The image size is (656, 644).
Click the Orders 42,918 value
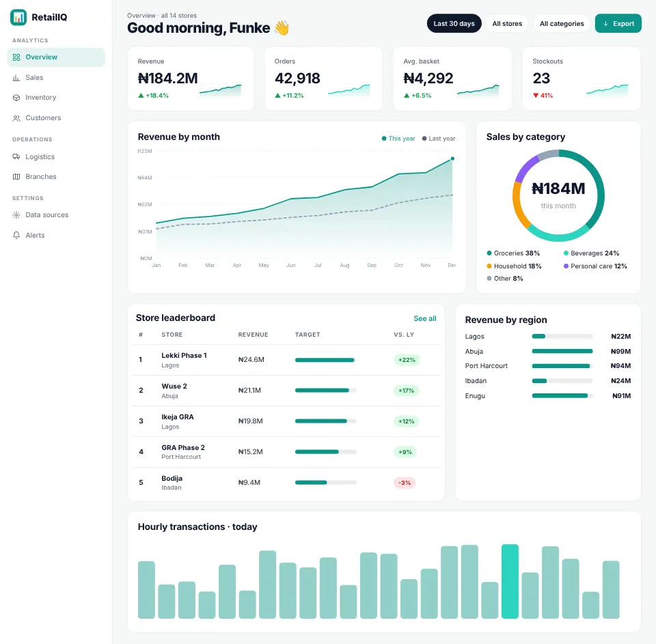(x=297, y=79)
